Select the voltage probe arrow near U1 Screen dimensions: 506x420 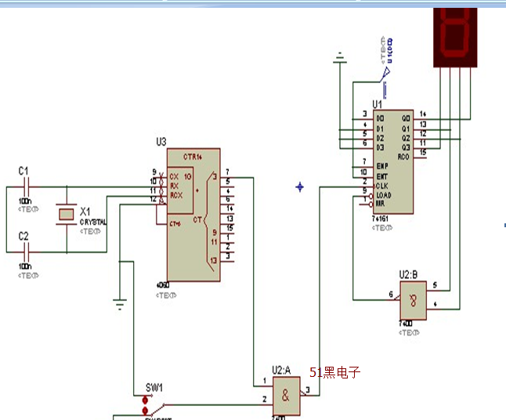click(385, 74)
